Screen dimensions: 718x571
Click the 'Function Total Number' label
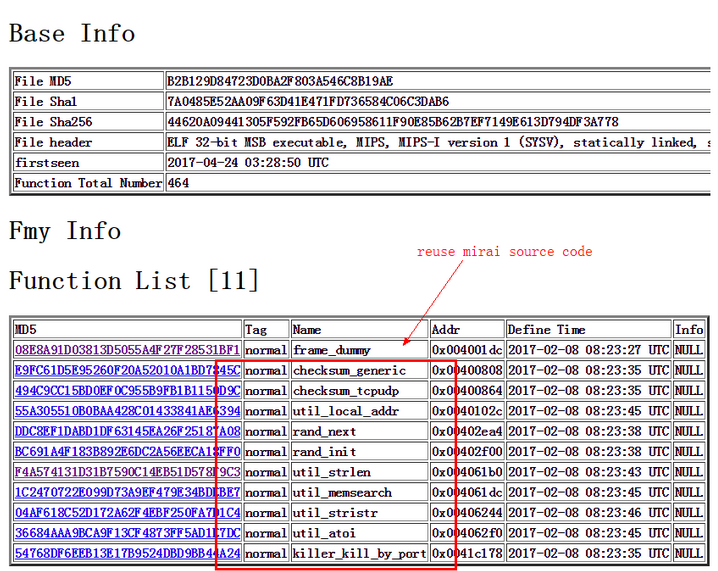[88, 183]
